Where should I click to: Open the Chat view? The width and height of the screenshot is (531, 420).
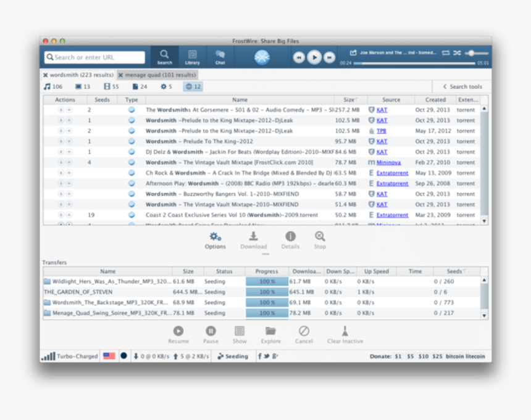(x=220, y=57)
